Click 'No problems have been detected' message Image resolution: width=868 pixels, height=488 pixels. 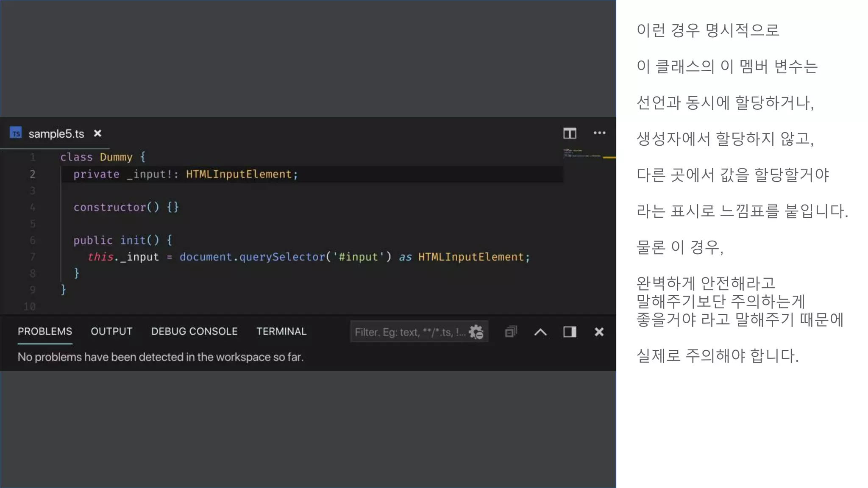tap(161, 357)
